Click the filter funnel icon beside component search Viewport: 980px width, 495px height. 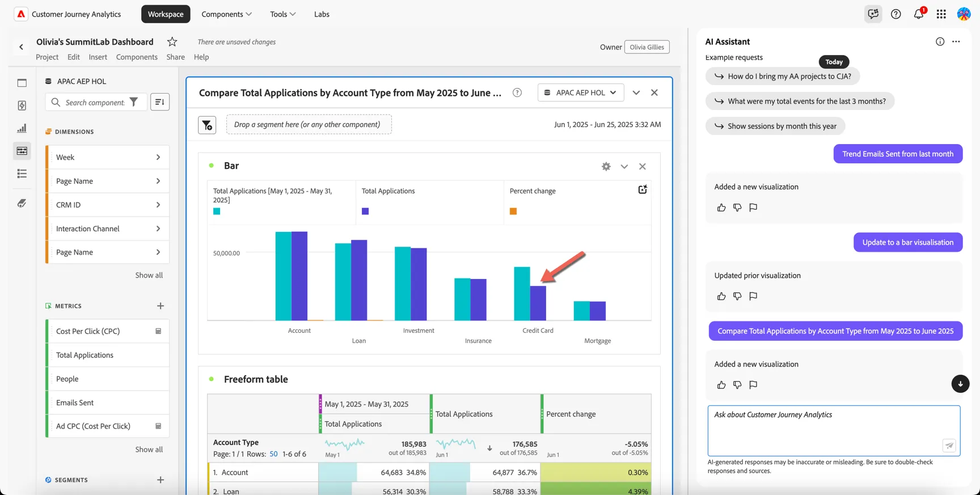click(x=134, y=102)
